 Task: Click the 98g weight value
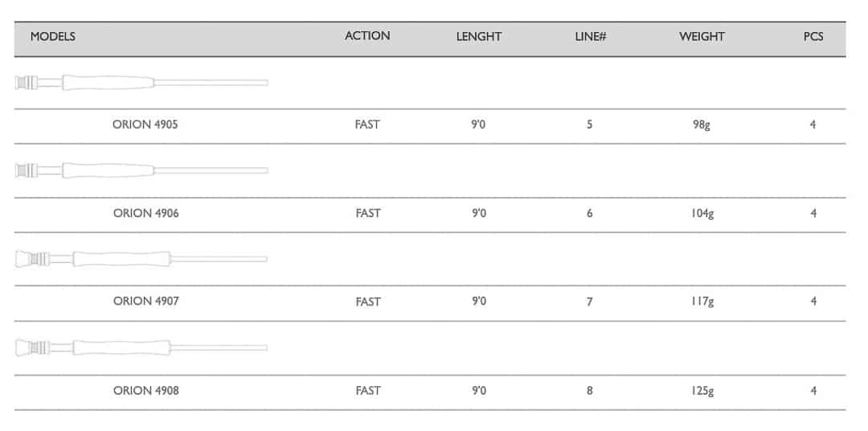702,125
